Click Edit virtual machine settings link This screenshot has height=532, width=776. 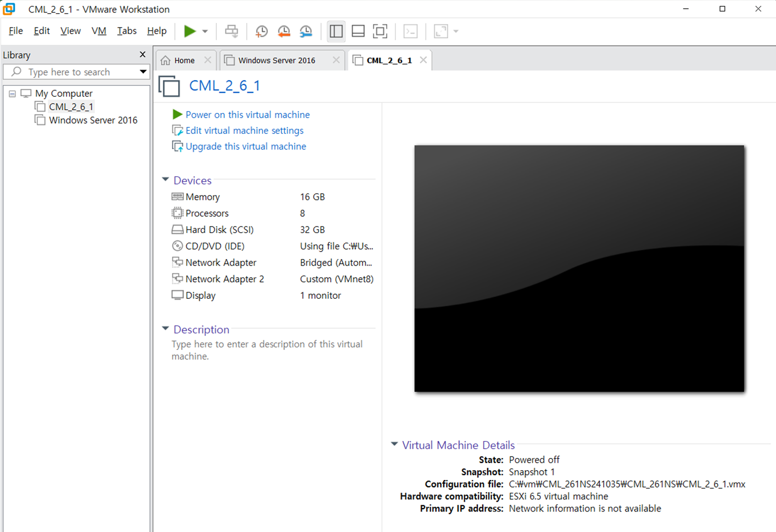[x=245, y=130]
